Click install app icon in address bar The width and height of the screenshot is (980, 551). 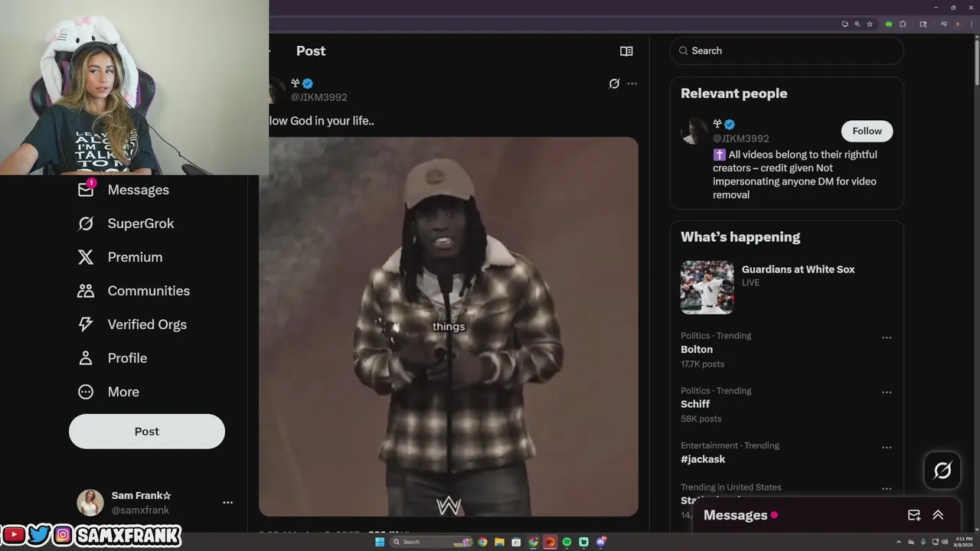[845, 24]
